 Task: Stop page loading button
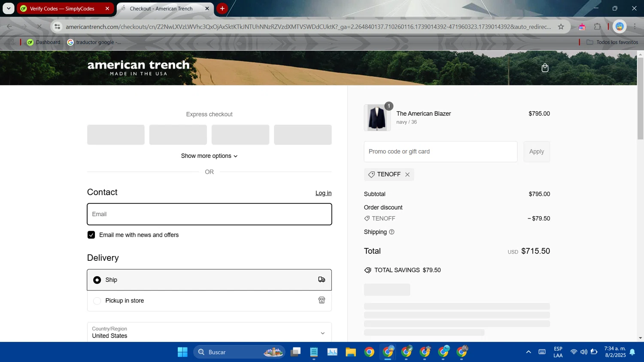[39, 27]
